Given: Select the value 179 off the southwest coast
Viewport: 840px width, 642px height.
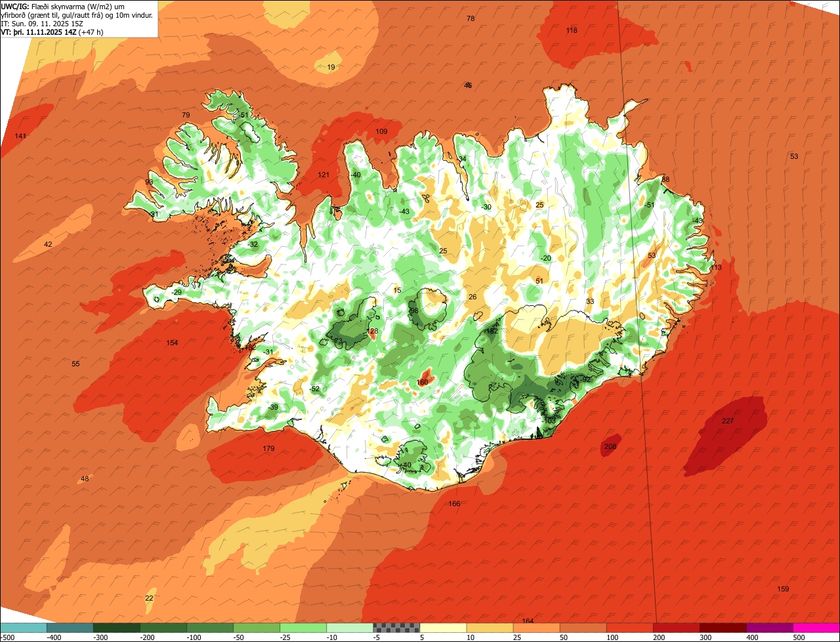Looking at the screenshot, I should click(x=268, y=448).
